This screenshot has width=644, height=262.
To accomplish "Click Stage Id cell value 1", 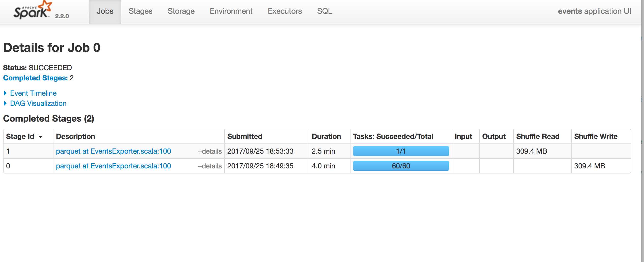I will (x=8, y=151).
